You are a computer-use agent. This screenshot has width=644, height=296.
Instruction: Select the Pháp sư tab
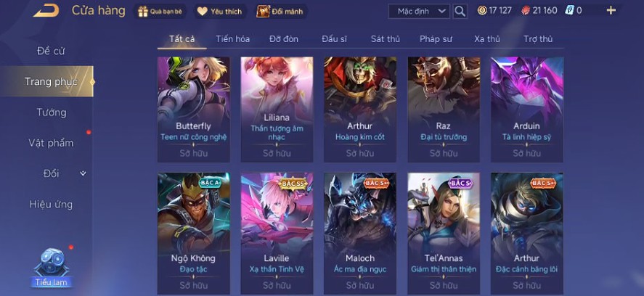(x=436, y=39)
